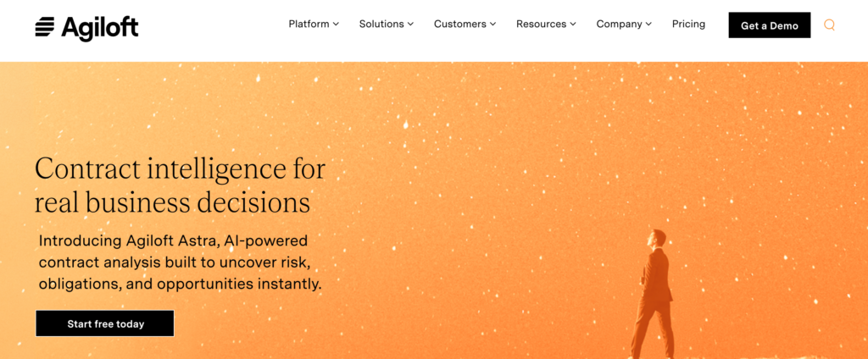Click the Get a Demo button
The image size is (868, 359).
coord(770,25)
